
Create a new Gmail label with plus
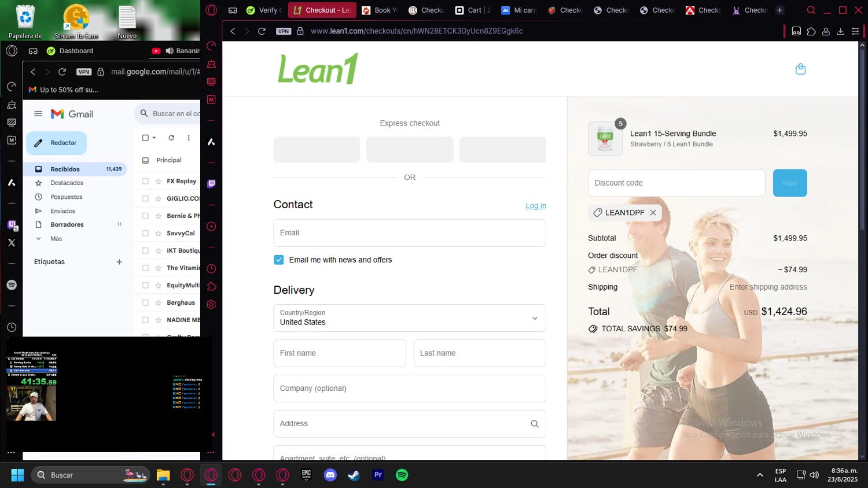click(119, 262)
